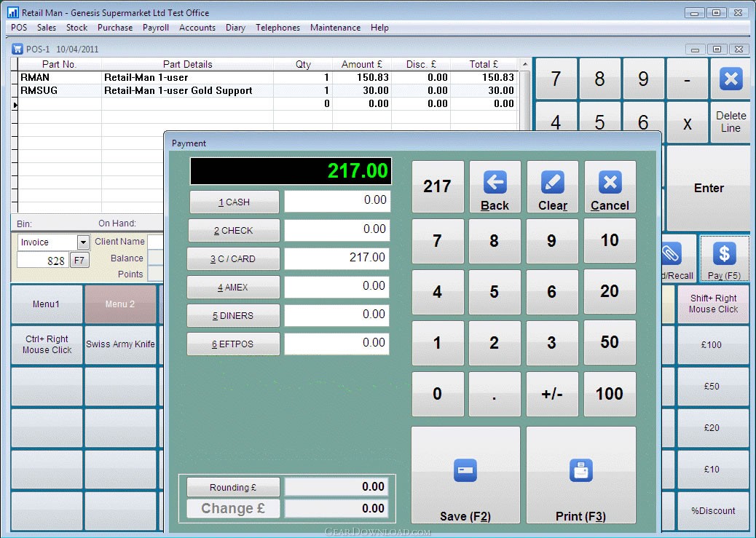Select the Menu 2 tab button
The image size is (756, 538).
click(x=120, y=304)
